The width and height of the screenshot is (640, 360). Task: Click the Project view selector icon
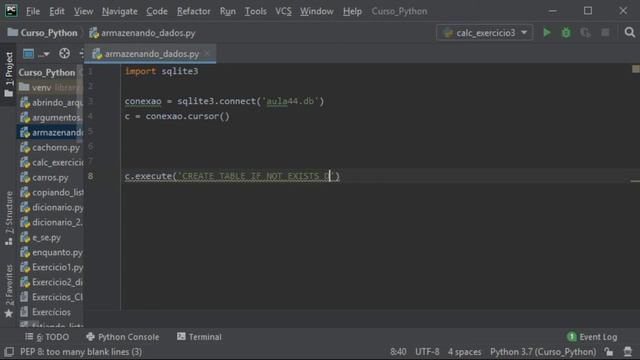[28, 53]
